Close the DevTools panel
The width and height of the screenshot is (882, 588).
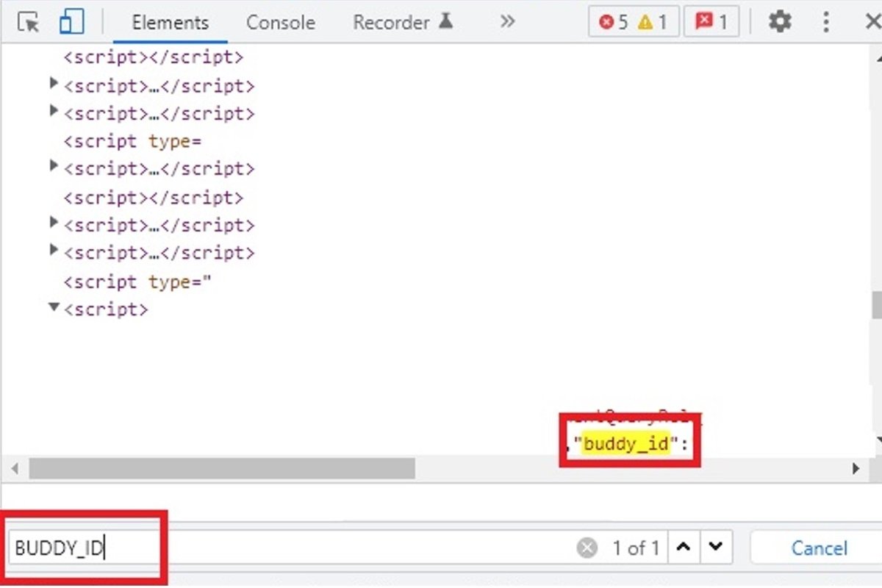[x=872, y=22]
